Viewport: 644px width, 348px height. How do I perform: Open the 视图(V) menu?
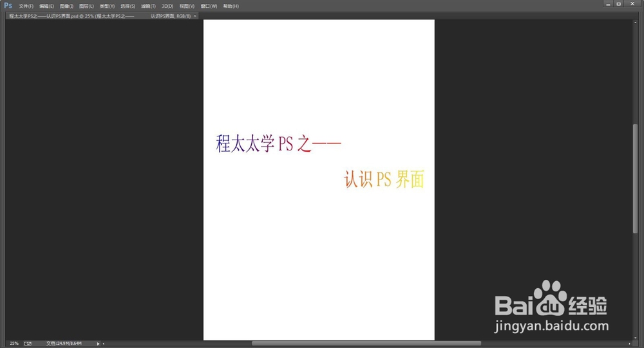point(187,6)
